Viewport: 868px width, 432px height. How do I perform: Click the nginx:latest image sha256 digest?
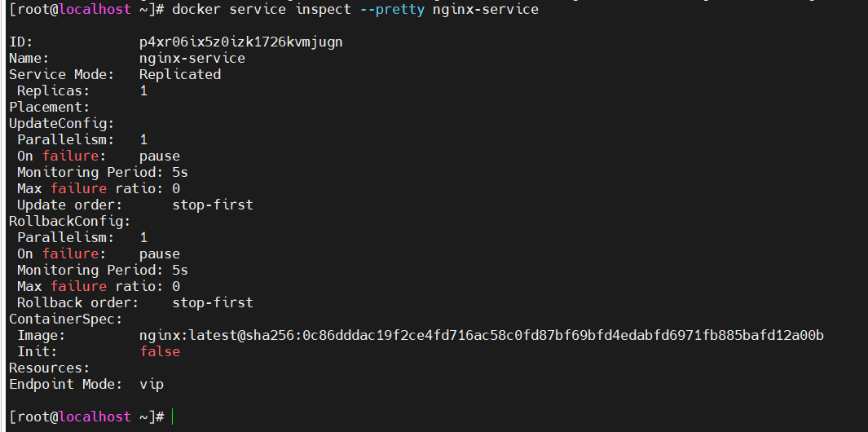coord(481,335)
